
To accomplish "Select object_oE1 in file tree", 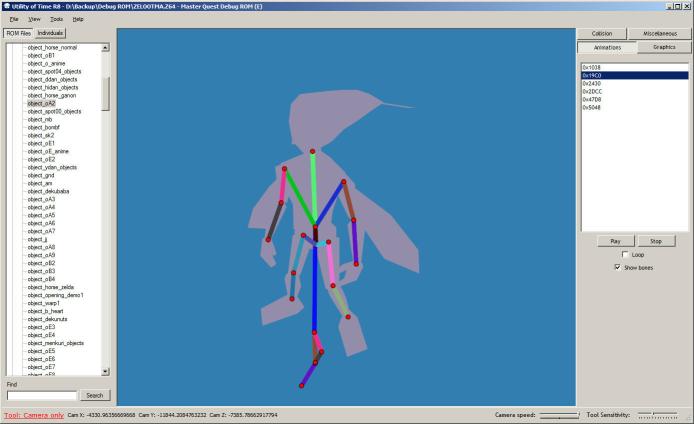I will pos(41,143).
